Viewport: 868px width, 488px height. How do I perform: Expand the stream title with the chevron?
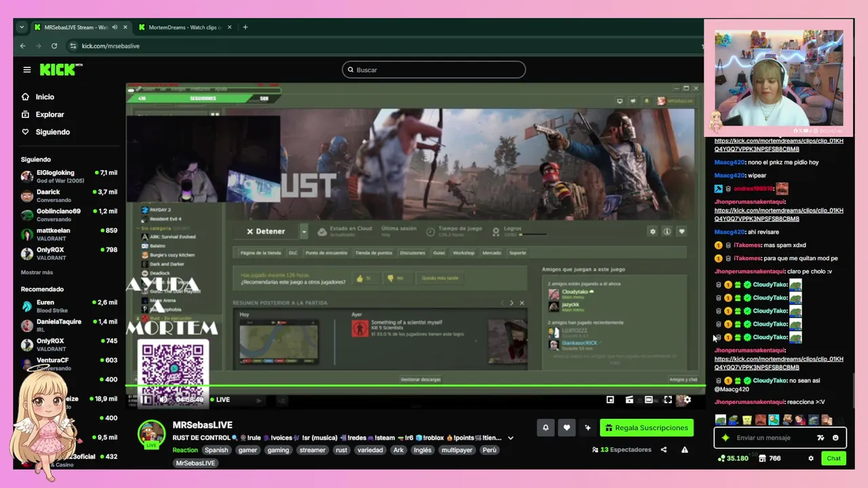click(x=511, y=438)
